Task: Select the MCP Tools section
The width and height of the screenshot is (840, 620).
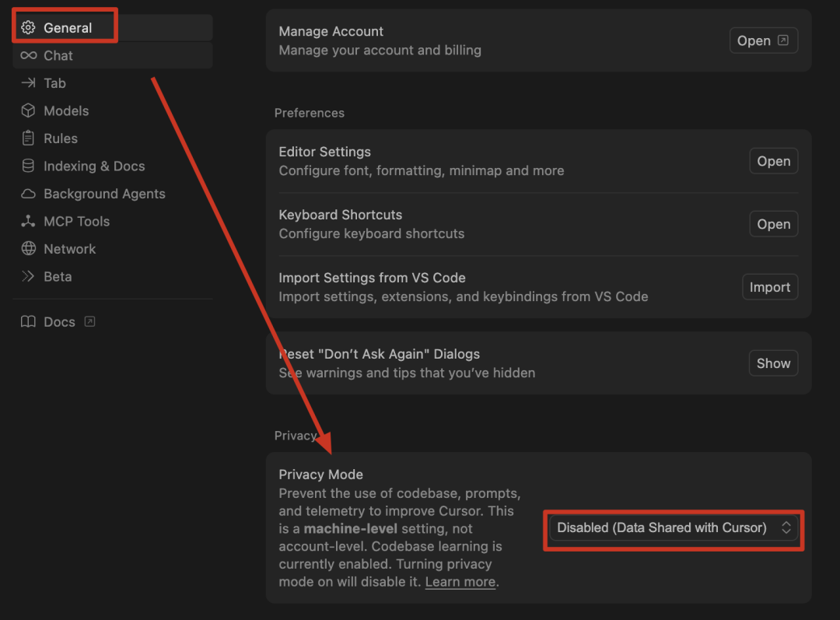Action: tap(113, 221)
